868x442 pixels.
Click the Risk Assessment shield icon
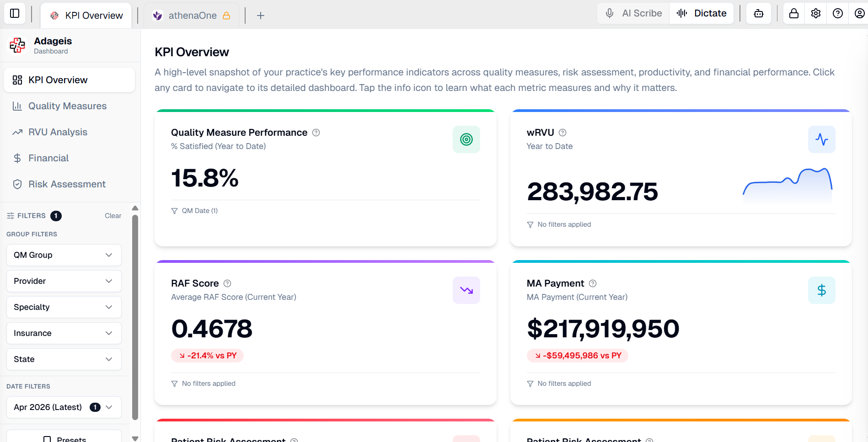pos(17,184)
